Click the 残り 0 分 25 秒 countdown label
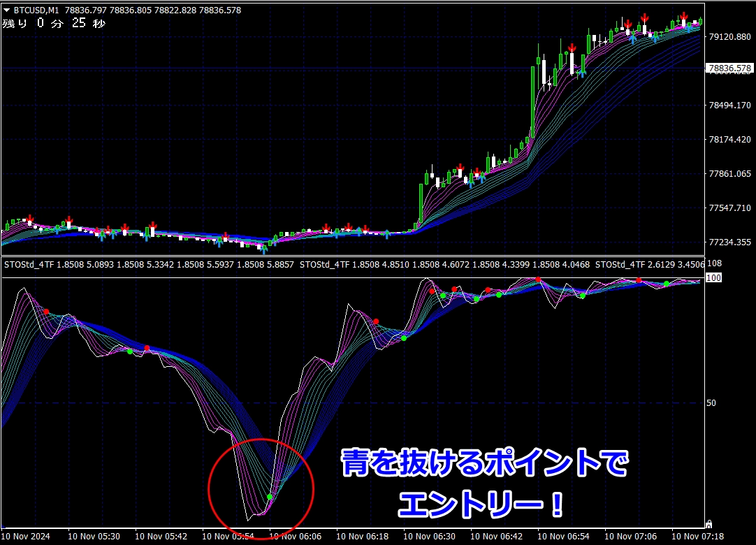 (54, 24)
